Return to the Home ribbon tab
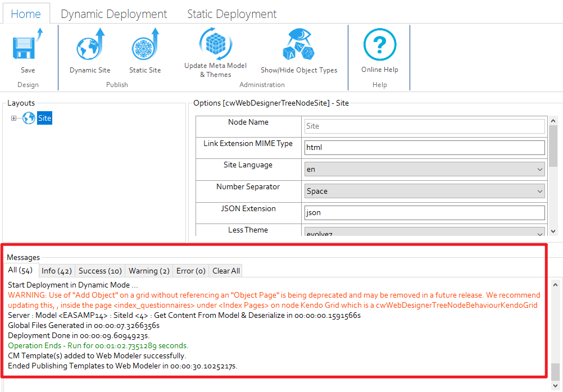 pyautogui.click(x=26, y=13)
